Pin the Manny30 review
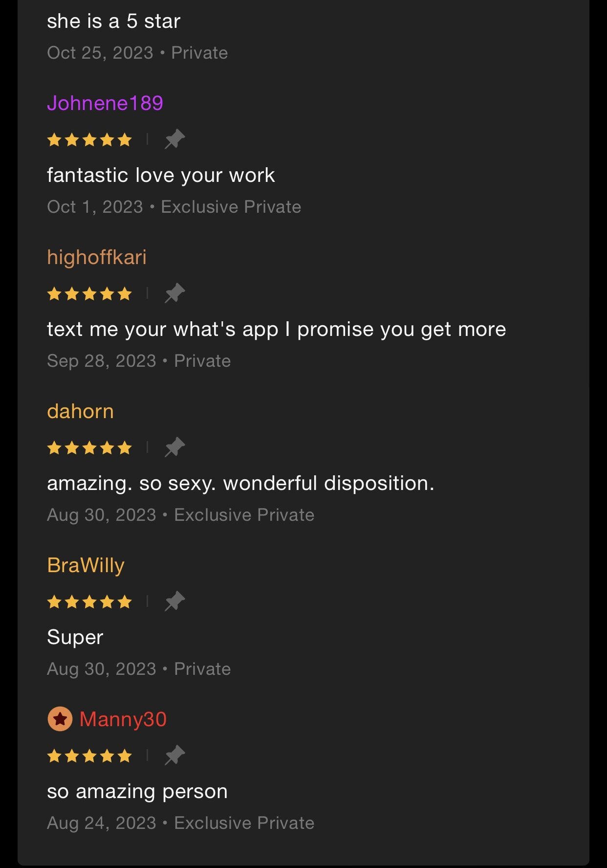This screenshot has width=607, height=868. click(x=174, y=756)
